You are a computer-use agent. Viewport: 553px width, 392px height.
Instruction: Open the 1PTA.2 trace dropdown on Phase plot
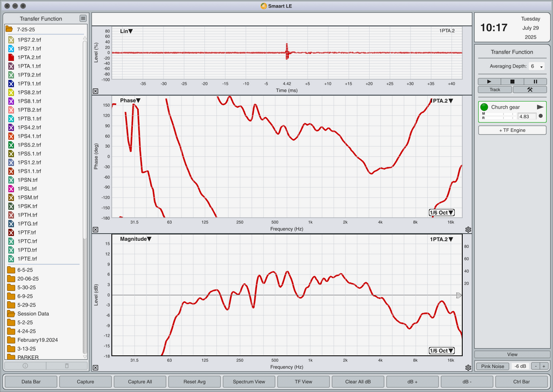coord(442,101)
